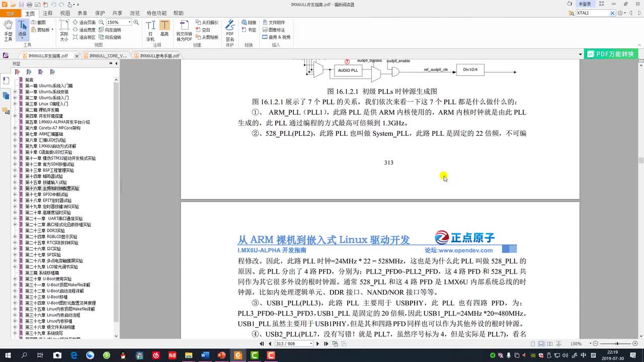Expand the 第三十章 U-Boot使用实验 bookmark
The width and height of the screenshot is (644, 362).
(x=16, y=279)
